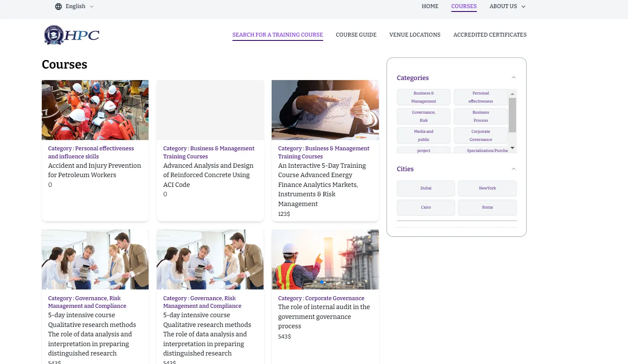
Task: Click the categories scrollbar down arrow
Action: point(513,148)
